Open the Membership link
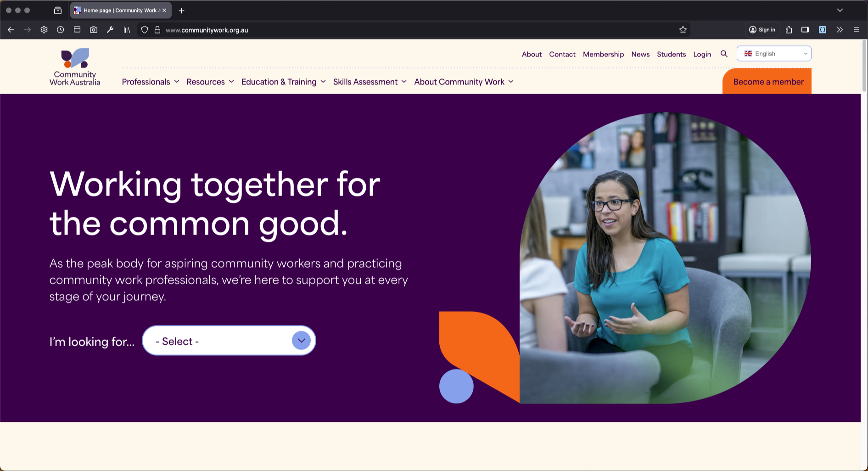 (x=603, y=54)
